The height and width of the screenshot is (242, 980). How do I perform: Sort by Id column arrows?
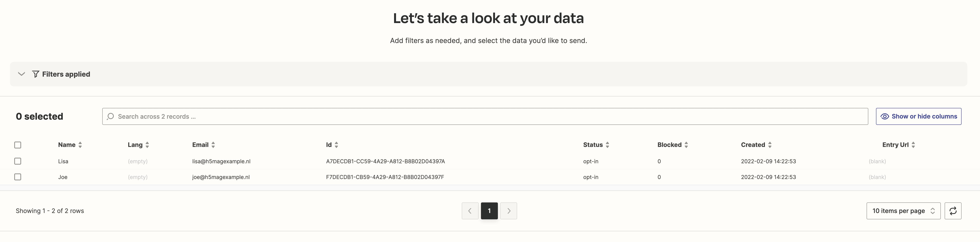(x=336, y=145)
